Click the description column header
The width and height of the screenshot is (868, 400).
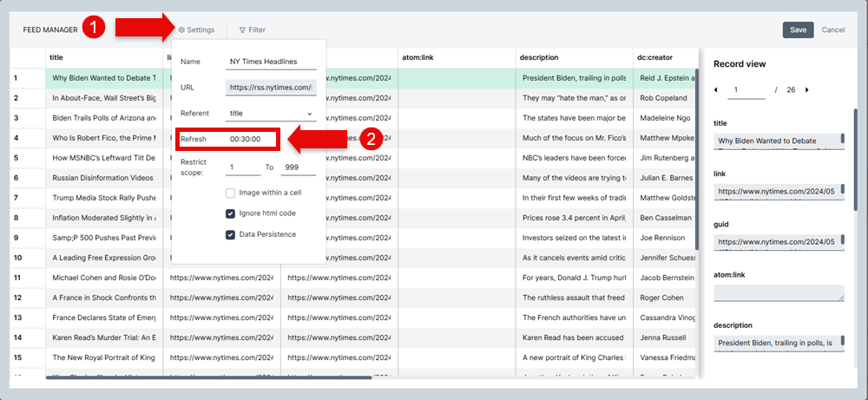pyautogui.click(x=574, y=57)
